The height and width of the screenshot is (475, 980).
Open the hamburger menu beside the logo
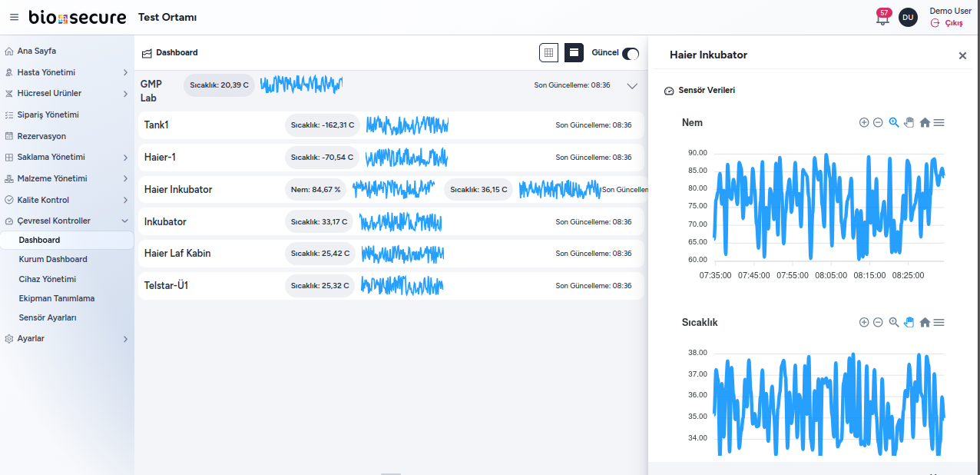click(15, 17)
